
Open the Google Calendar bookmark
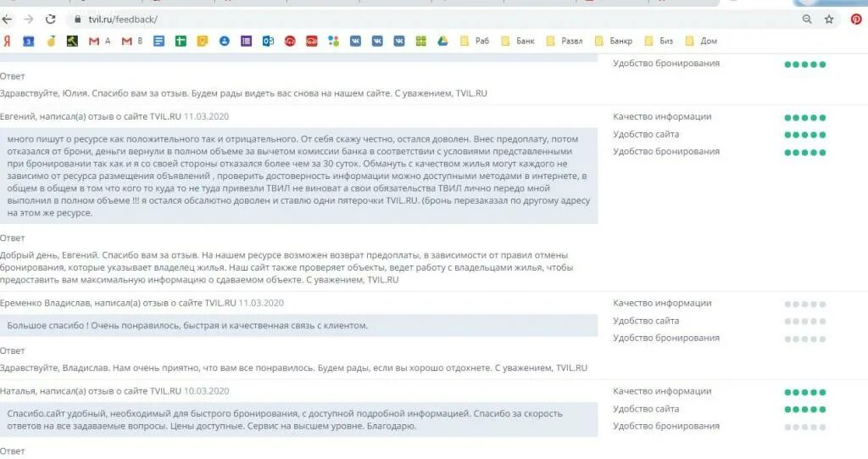(x=28, y=41)
